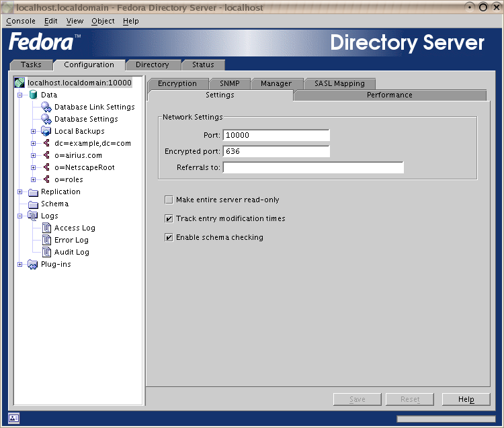This screenshot has height=428, width=504.
Task: Open the Help menu
Action: pyautogui.click(x=131, y=22)
